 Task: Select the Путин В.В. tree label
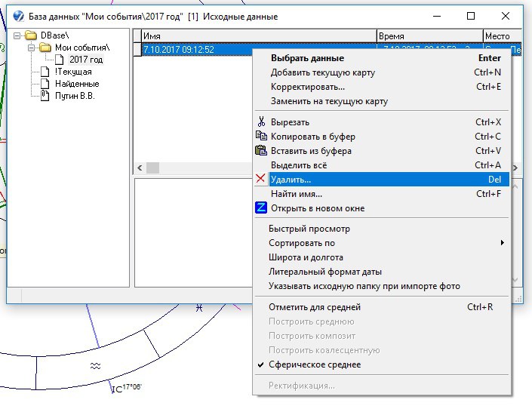pos(75,96)
